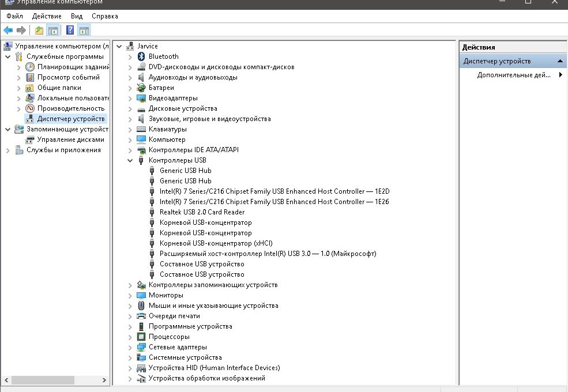568x392 pixels.
Task: Click the Очереди печати printer icon
Action: 141,316
